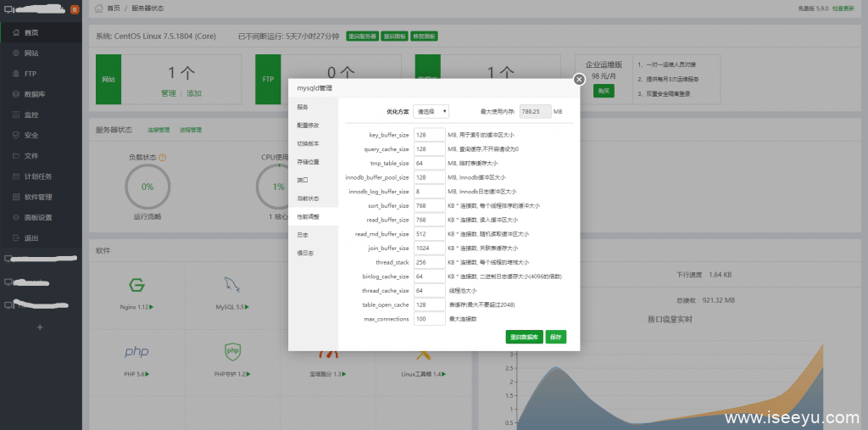Open the 网站 globe item in sidebar
This screenshot has height=430, width=868.
41,53
